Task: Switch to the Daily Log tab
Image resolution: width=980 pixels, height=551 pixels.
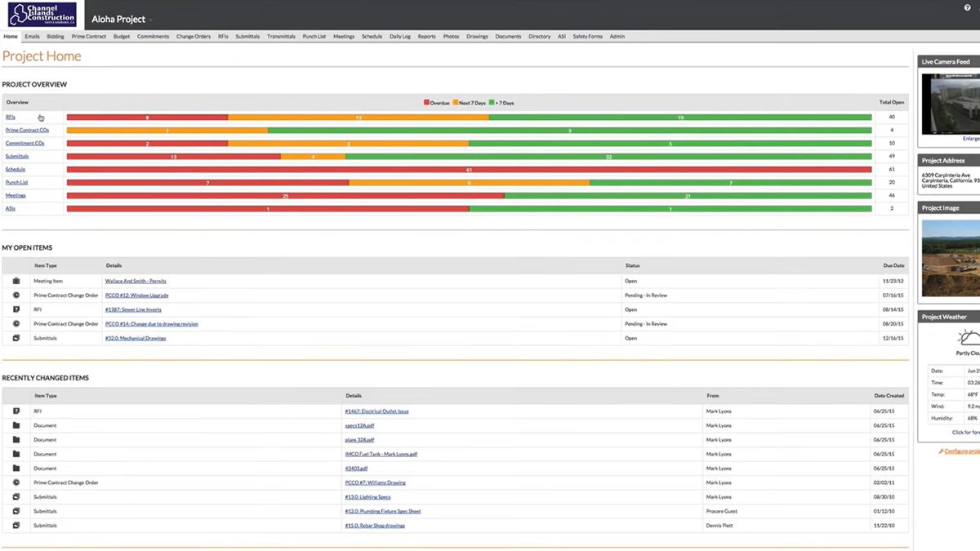Action: 399,36
